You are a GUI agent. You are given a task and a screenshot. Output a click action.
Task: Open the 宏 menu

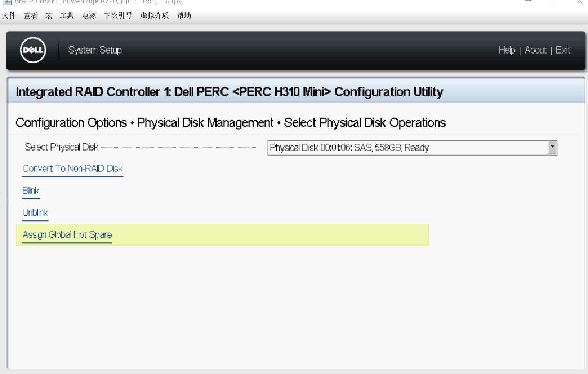click(49, 16)
